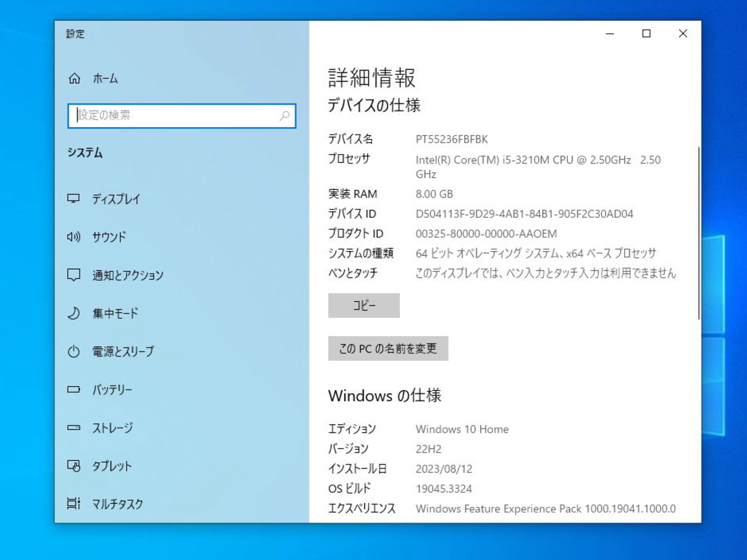Click the システム sidebar heading
This screenshot has height=560, width=747.
[85, 153]
